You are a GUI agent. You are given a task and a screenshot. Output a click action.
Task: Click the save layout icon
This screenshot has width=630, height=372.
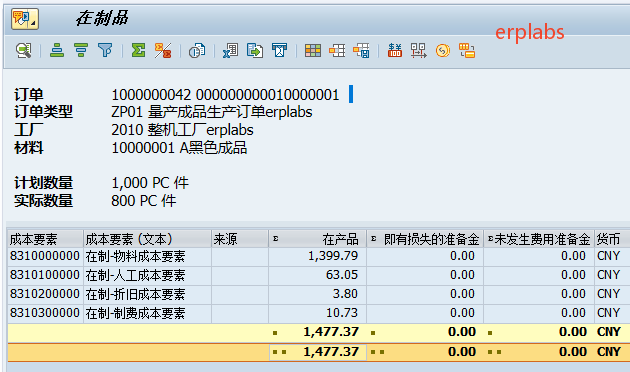(x=362, y=51)
